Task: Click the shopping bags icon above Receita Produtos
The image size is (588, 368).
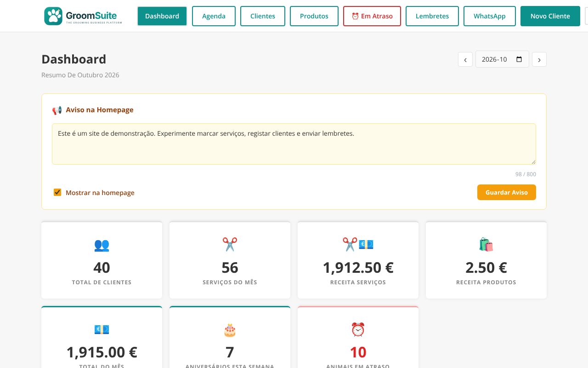Action: click(486, 244)
